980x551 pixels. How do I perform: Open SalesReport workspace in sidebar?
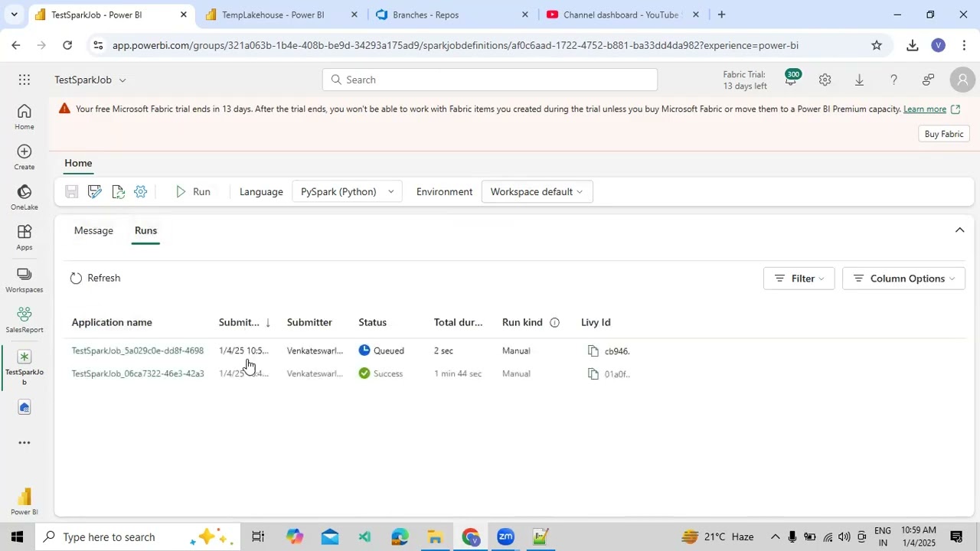(x=24, y=320)
